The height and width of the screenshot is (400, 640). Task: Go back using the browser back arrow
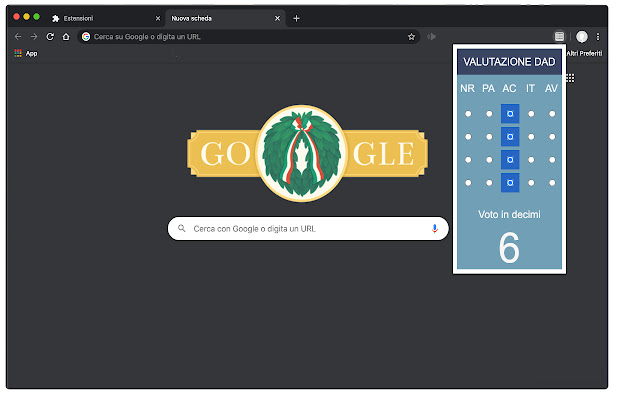[x=18, y=37]
